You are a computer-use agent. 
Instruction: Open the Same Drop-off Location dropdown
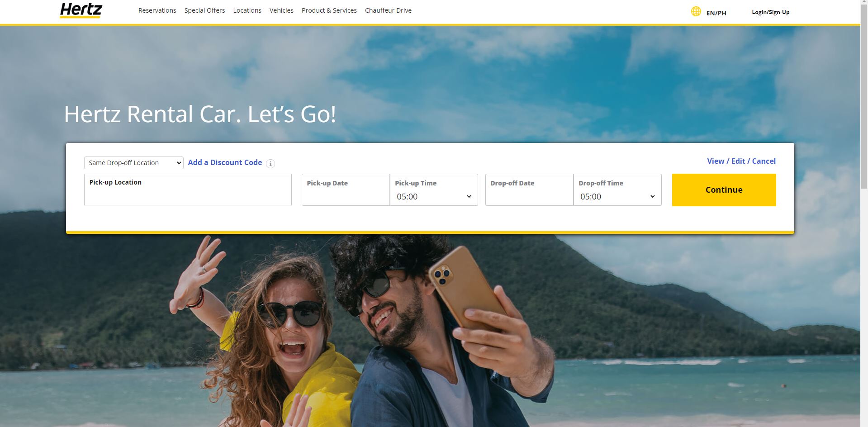point(134,163)
